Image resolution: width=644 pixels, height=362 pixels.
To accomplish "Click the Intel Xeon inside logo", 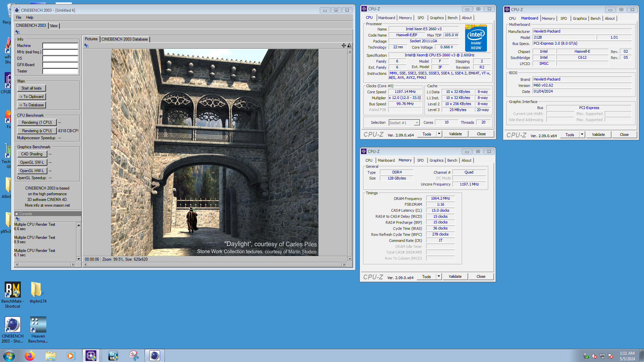I will [476, 38].
